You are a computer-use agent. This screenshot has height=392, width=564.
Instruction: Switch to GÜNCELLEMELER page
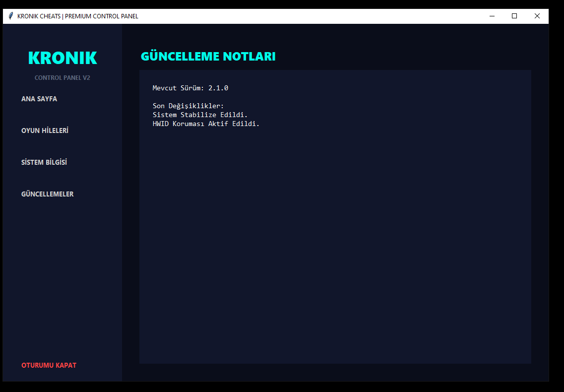(x=48, y=194)
